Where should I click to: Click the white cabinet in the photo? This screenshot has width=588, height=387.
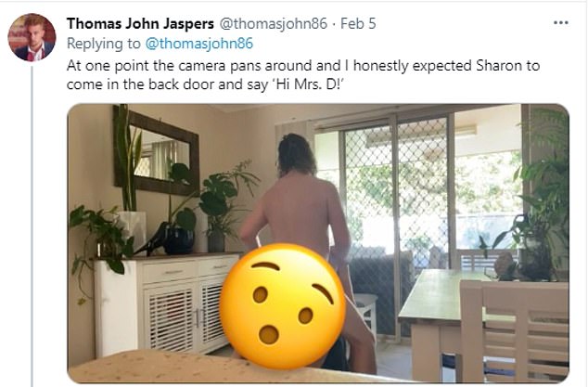168,304
